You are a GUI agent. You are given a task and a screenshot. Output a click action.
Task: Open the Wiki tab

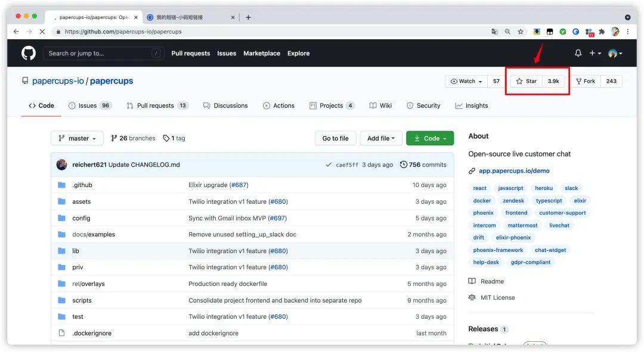tap(380, 105)
